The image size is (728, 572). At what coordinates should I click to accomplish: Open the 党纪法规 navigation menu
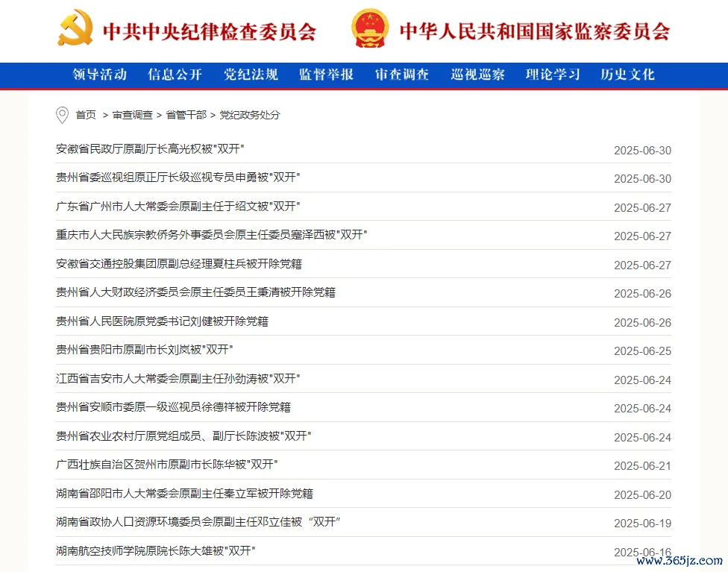[251, 75]
